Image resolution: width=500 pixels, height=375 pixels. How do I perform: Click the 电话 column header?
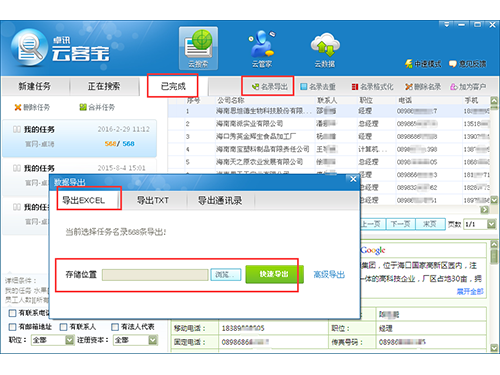[x=405, y=100]
